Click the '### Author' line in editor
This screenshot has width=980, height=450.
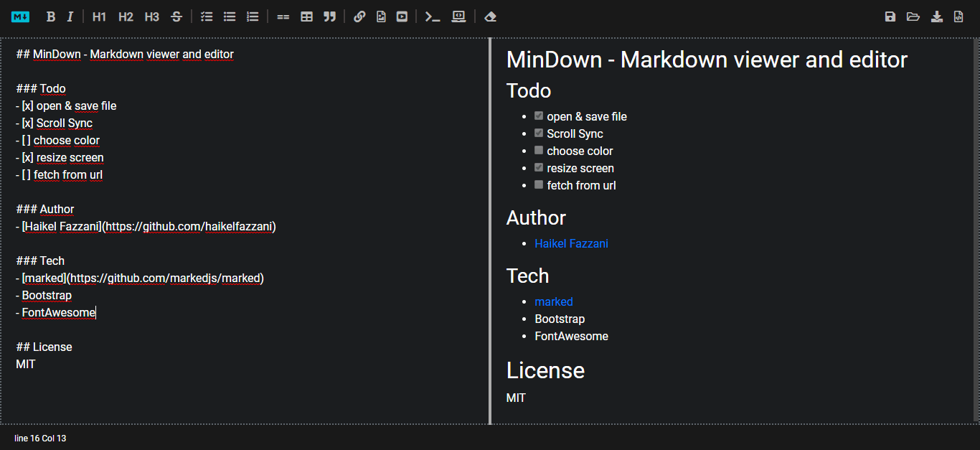point(45,209)
